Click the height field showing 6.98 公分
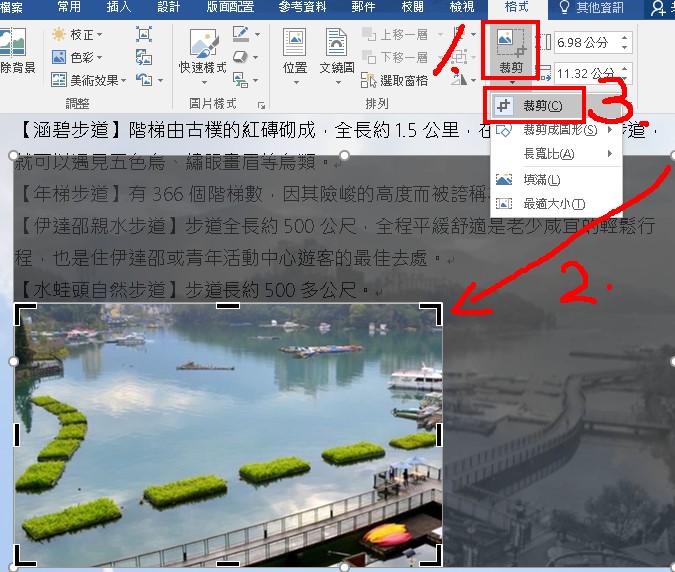The image size is (675, 572). click(x=585, y=43)
